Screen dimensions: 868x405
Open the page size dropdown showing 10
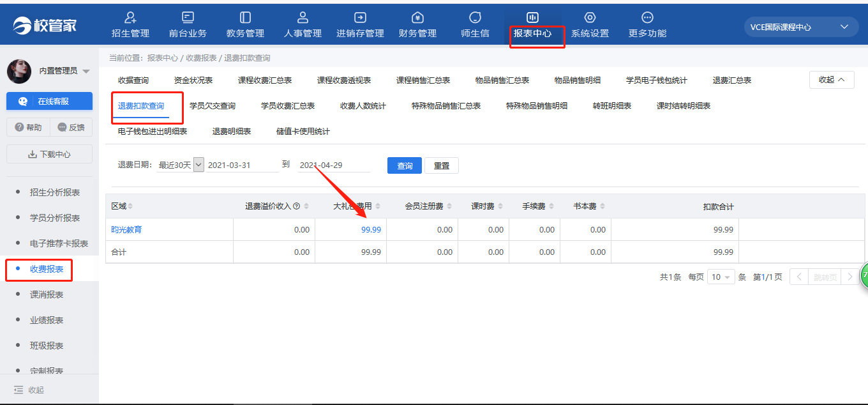tap(721, 277)
